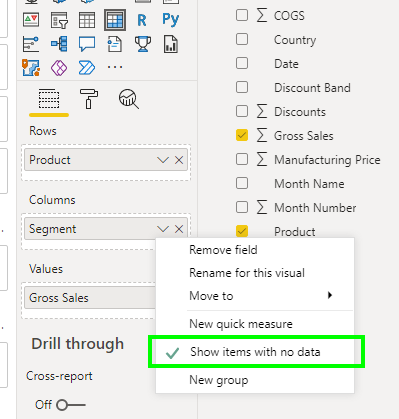Click the Date field name

286,64
